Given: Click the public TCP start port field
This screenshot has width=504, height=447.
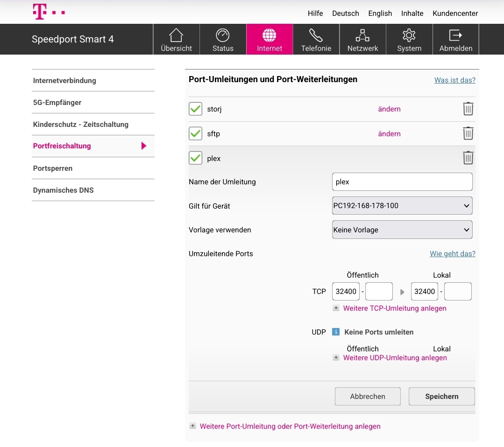Looking at the screenshot, I should click(x=346, y=291).
